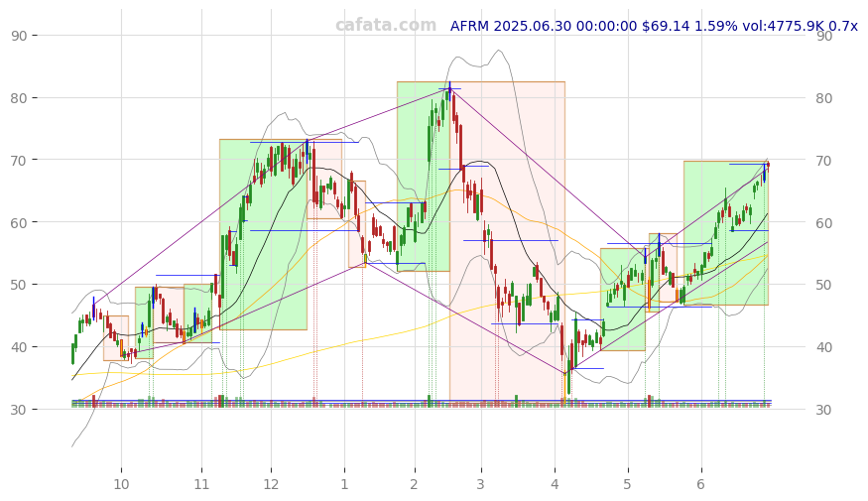Viewport: 868px width, 501px height.
Task: Click the large red shaded zone March
Action: 507,241
